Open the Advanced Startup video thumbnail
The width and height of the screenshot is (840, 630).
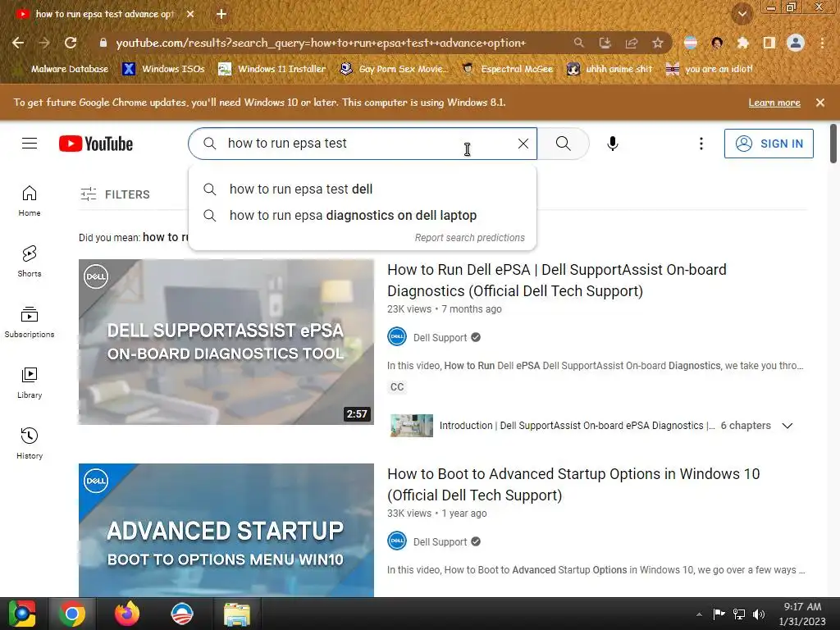(226, 531)
